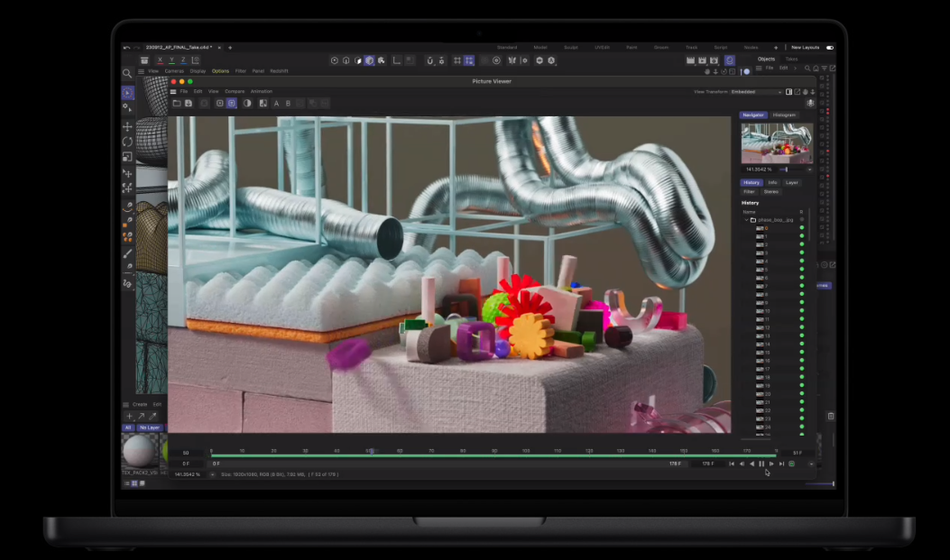Click the X axis lock icon
Image resolution: width=950 pixels, height=560 pixels.
[x=161, y=60]
